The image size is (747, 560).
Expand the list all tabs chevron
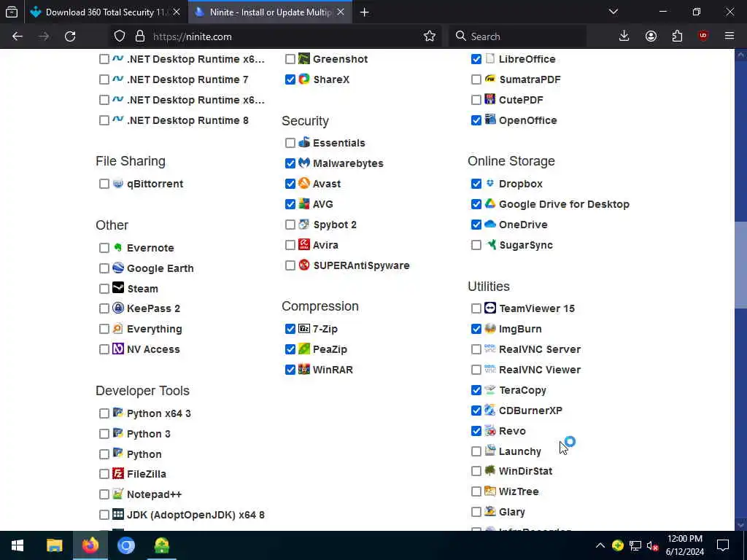click(x=613, y=12)
